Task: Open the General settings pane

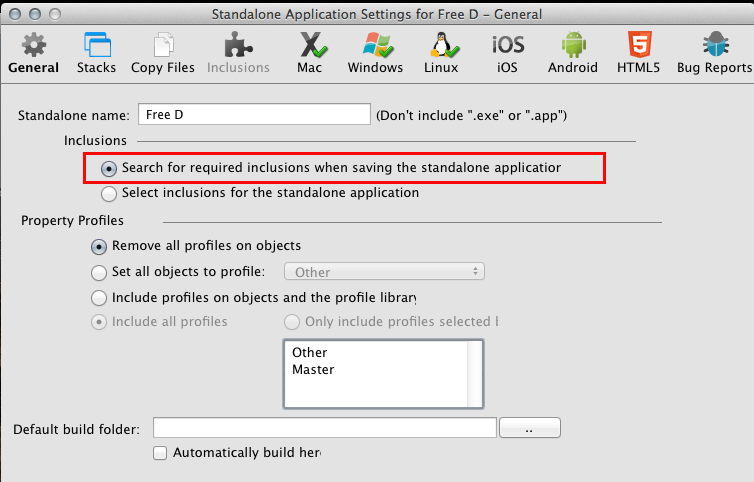Action: (34, 53)
